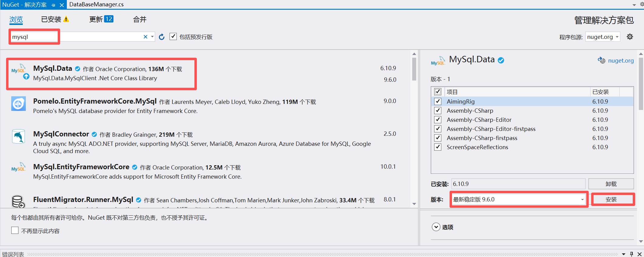Sort by the 已安装 column header
The image size is (644, 257).
coord(605,92)
